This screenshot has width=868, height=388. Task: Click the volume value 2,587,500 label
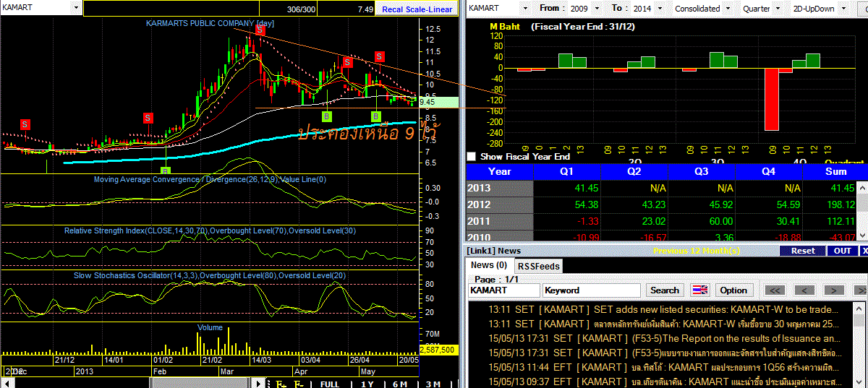[x=438, y=349]
